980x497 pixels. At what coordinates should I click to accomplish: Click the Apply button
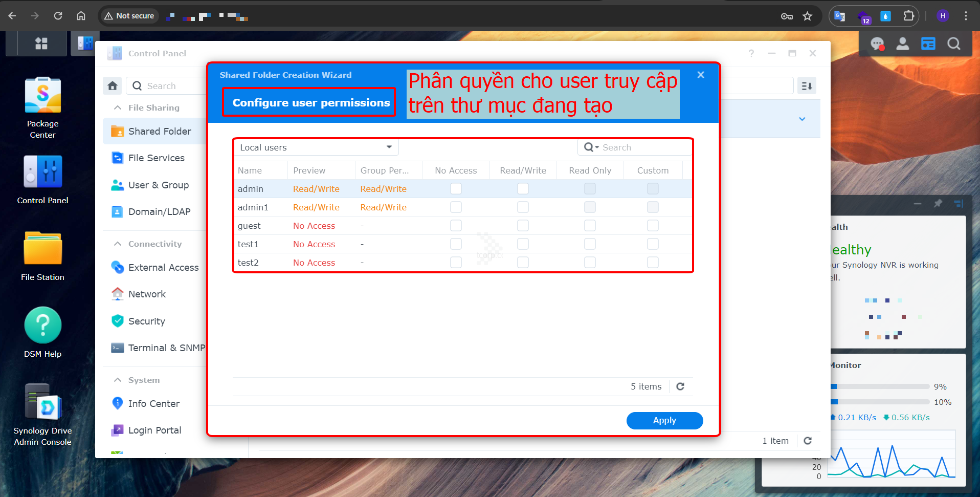pos(664,420)
